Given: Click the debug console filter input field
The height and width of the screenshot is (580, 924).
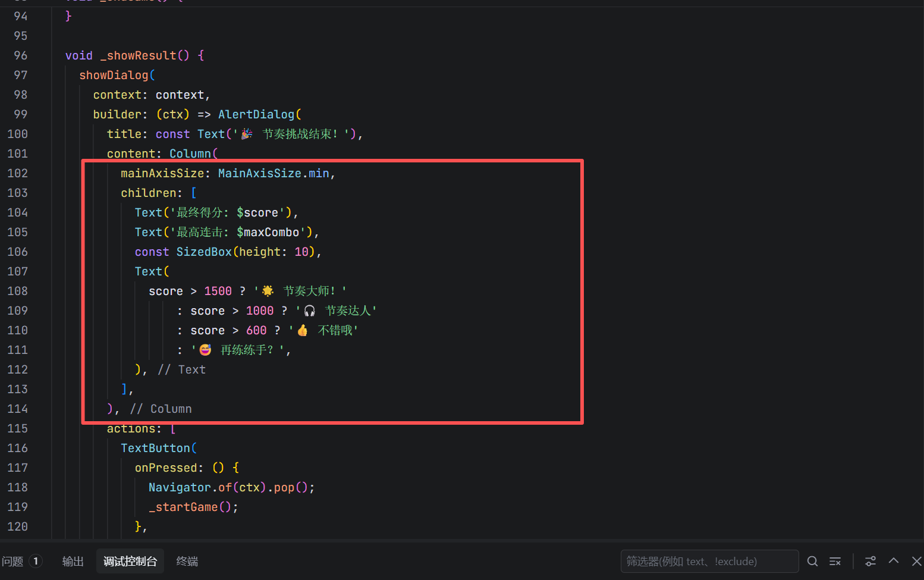Looking at the screenshot, I should tap(709, 561).
